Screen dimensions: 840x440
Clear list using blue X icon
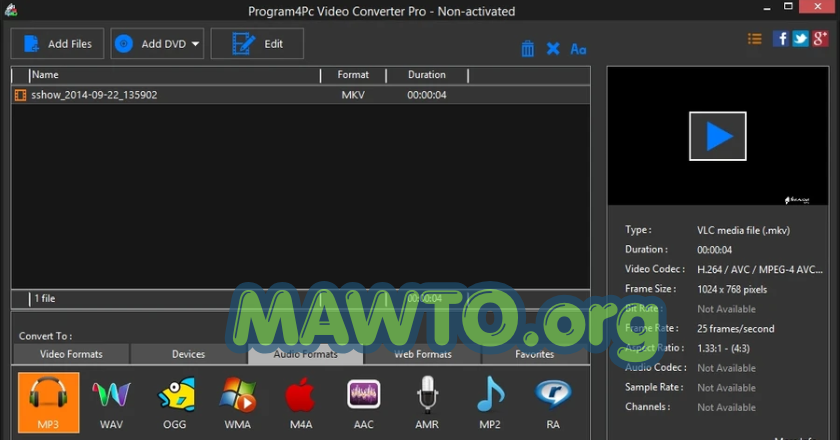(553, 49)
